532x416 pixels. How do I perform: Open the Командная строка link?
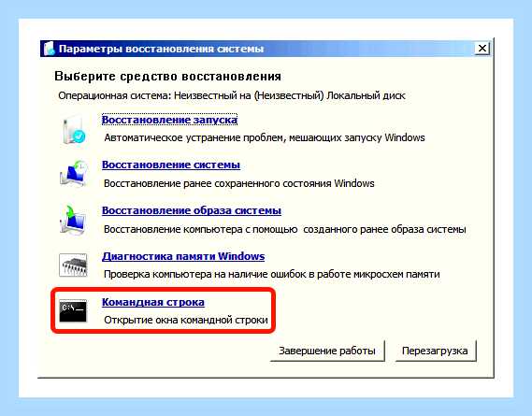pos(153,302)
